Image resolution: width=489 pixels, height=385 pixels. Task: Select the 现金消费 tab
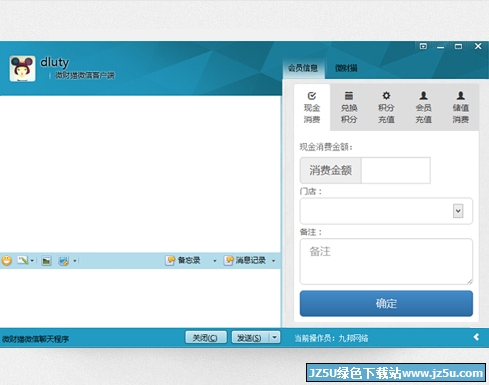(x=312, y=107)
